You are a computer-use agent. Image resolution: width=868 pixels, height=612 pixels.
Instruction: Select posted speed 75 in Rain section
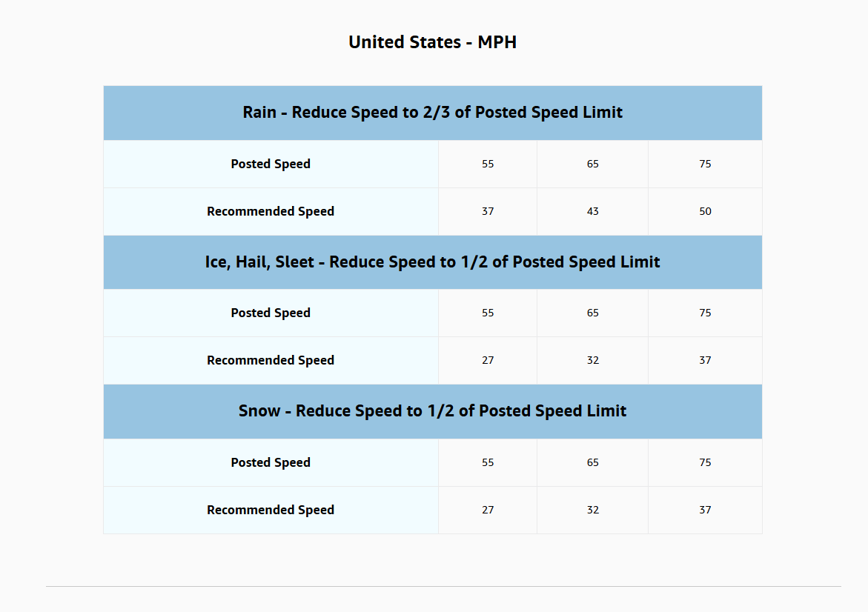coord(705,164)
